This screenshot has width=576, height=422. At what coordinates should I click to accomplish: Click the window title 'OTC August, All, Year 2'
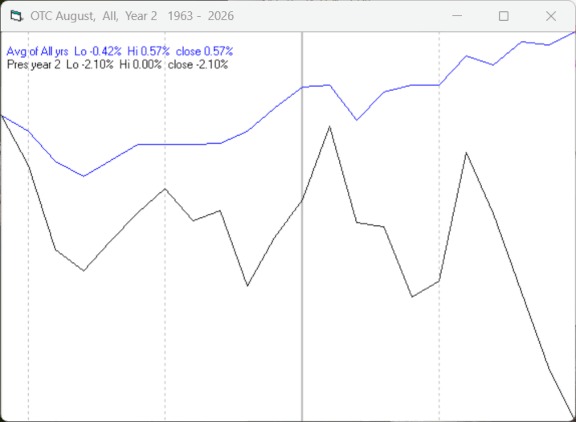point(94,16)
